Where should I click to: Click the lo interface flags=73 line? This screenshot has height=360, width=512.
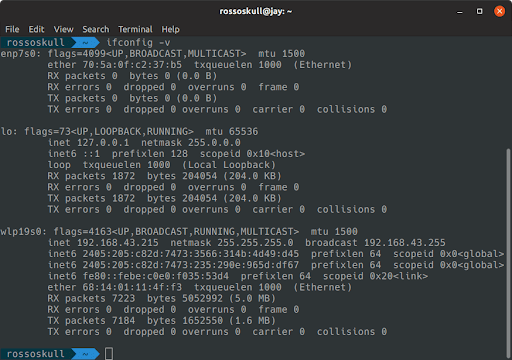[129, 131]
